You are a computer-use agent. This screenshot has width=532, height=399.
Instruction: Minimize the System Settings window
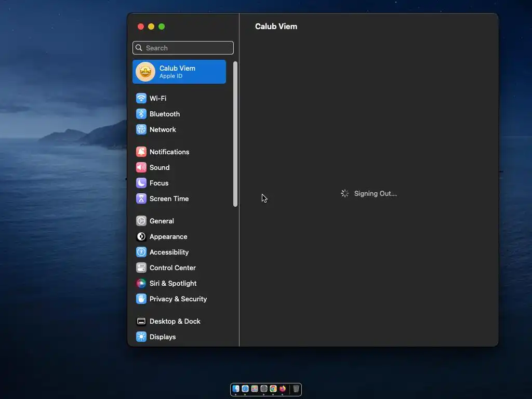[151, 26]
